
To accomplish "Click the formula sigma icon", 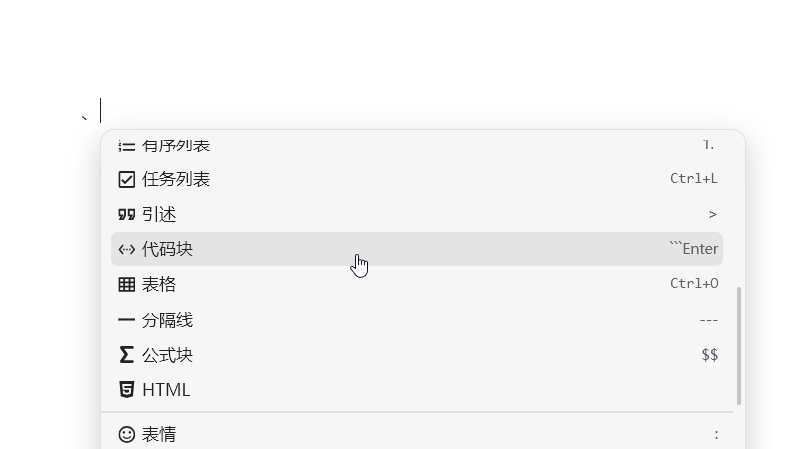I will pyautogui.click(x=127, y=355).
